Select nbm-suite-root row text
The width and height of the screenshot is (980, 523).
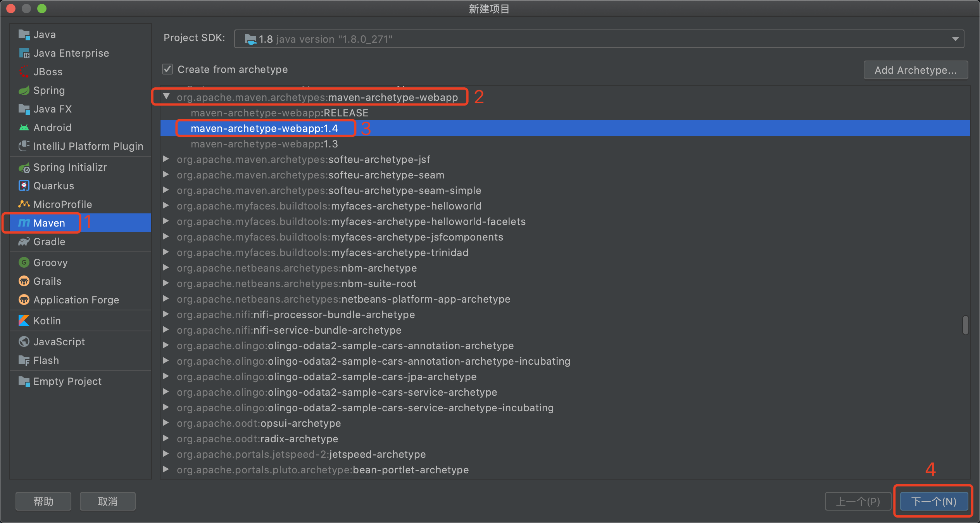297,284
